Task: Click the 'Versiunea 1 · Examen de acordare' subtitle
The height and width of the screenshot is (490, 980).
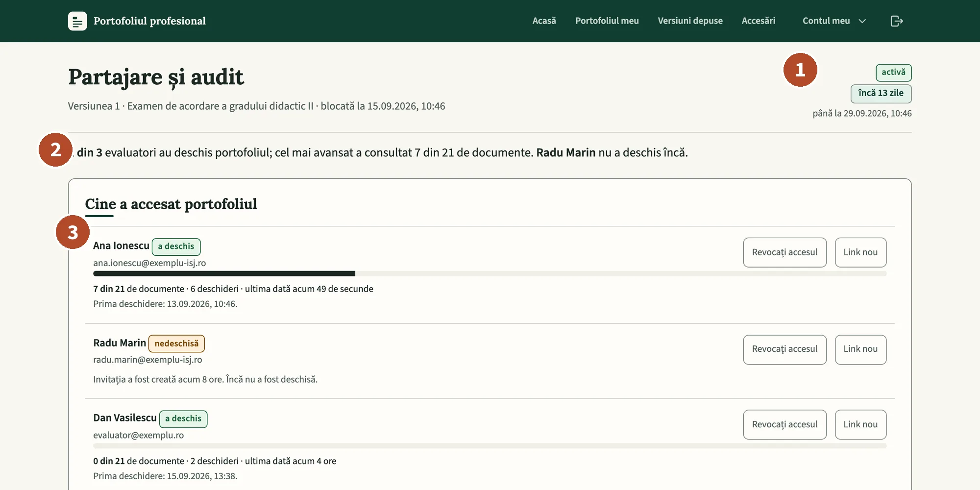Action: [x=256, y=106]
